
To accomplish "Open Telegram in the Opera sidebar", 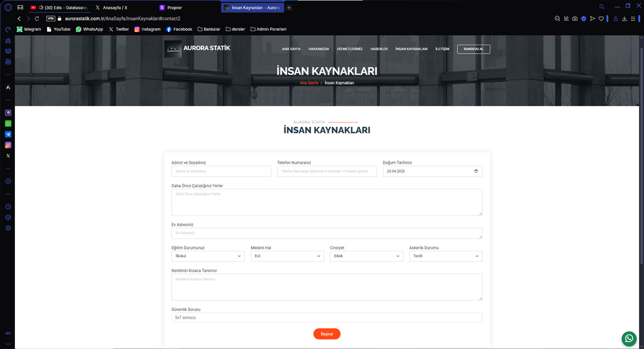I will (8, 134).
